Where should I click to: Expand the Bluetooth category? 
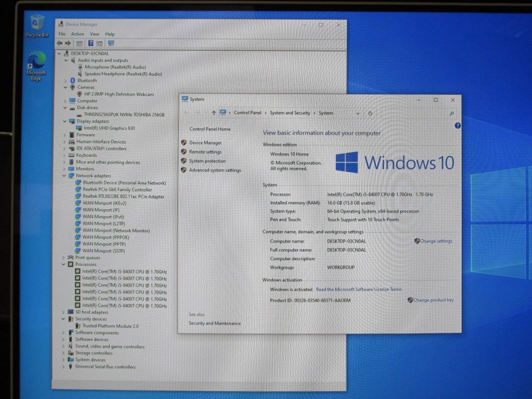click(x=65, y=81)
